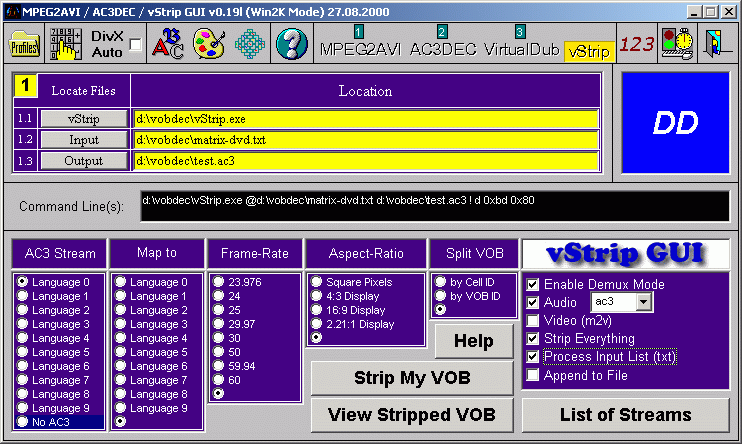Select 4:3 Display aspect ratio

[316, 296]
